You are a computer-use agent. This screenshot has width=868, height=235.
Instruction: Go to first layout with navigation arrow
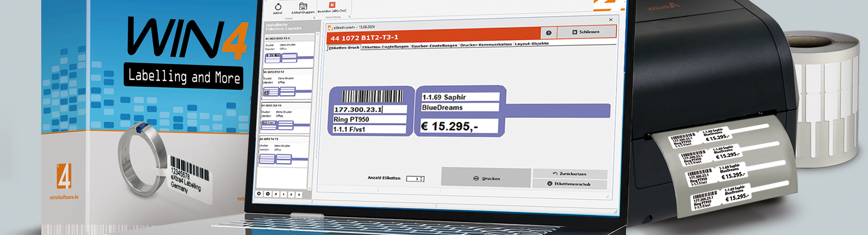276,194
